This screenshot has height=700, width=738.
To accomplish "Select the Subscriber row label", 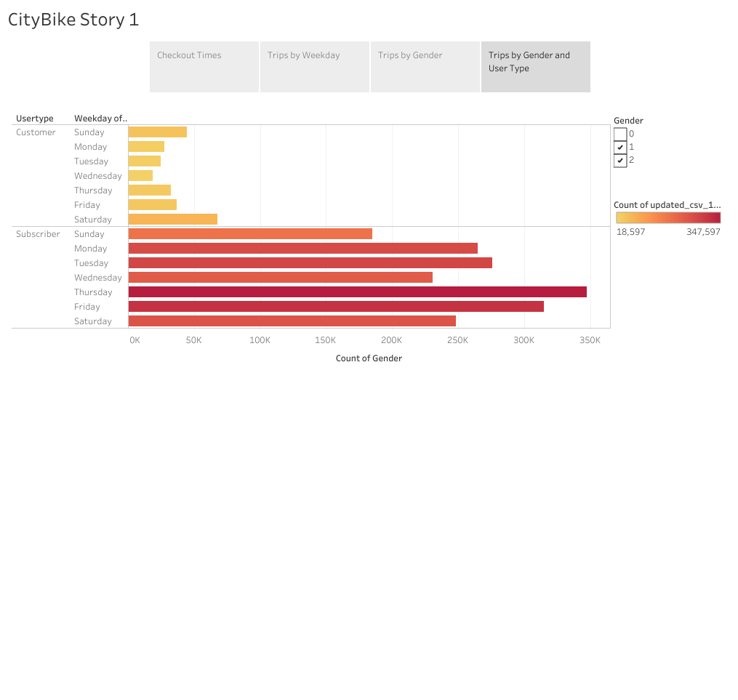I will tap(39, 233).
